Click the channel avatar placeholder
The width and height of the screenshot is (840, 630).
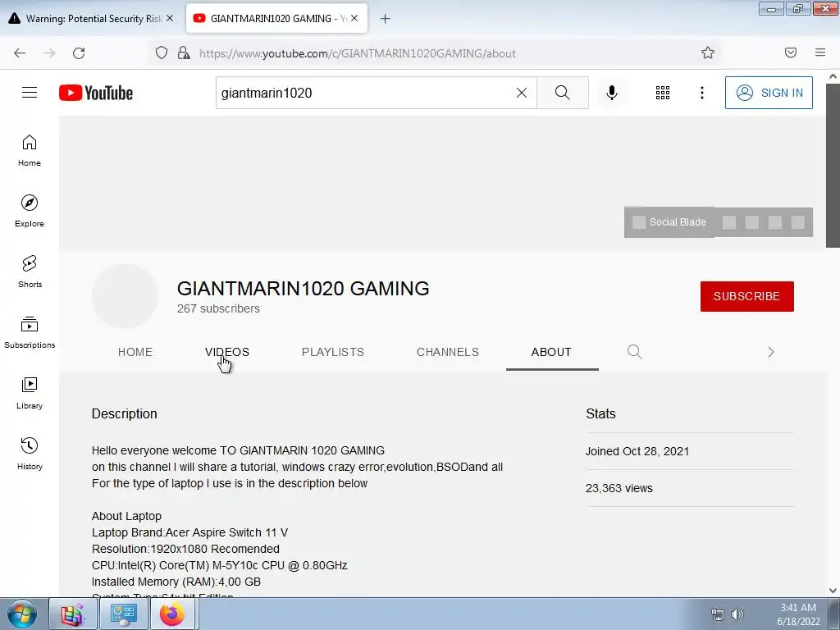(125, 296)
